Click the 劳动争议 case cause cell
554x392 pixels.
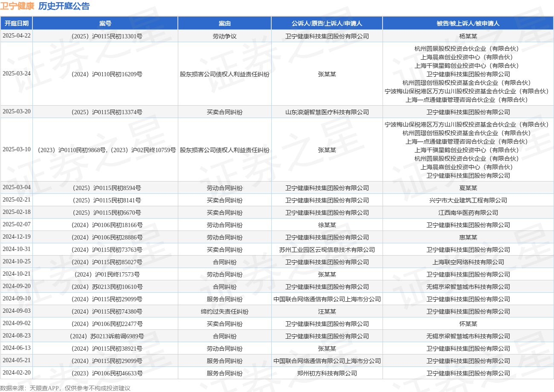click(x=225, y=36)
